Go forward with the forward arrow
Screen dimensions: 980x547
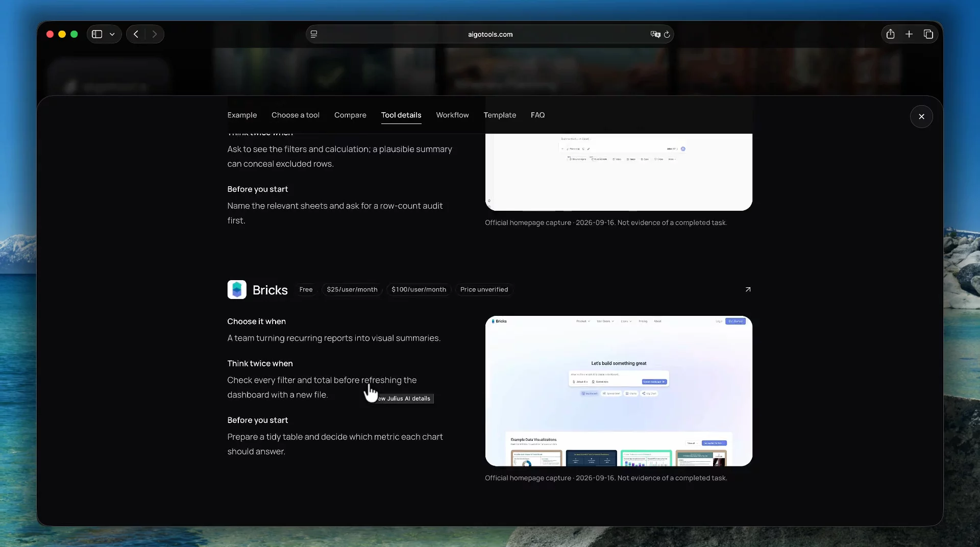(154, 34)
